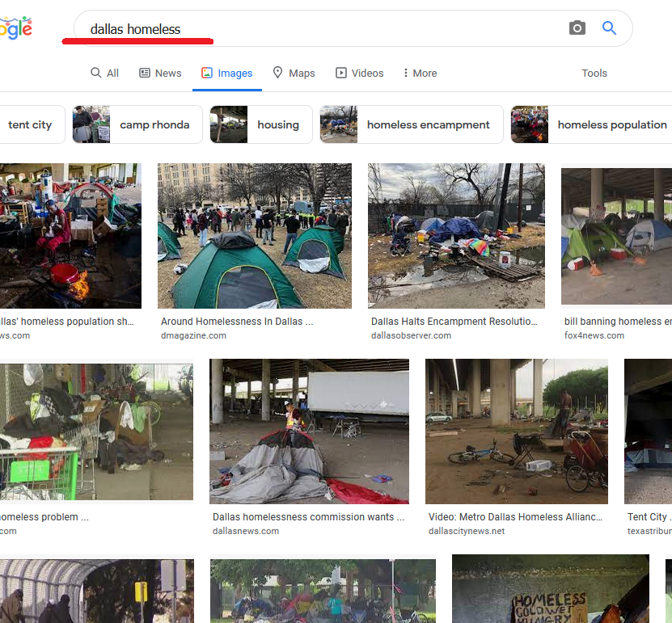
Task: Click the blue magnifying glass search icon
Action: tap(609, 28)
